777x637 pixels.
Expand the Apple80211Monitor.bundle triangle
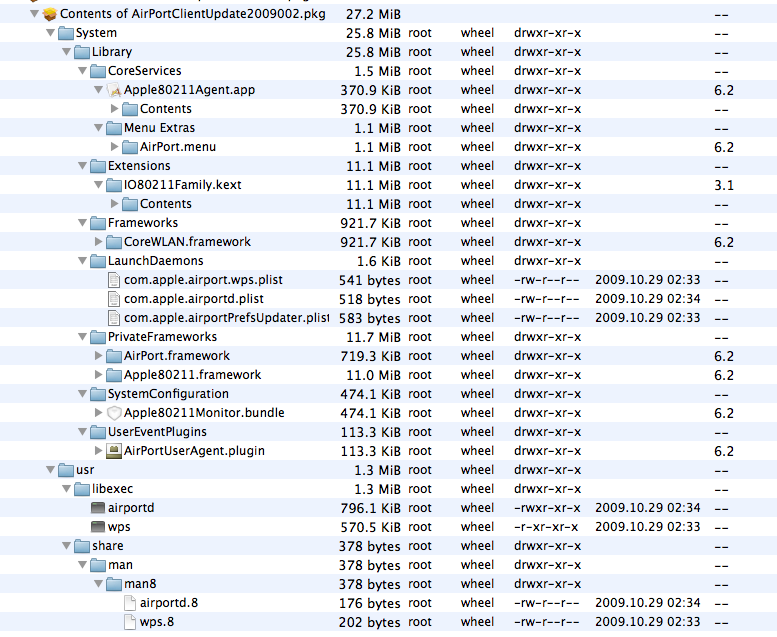coord(99,412)
